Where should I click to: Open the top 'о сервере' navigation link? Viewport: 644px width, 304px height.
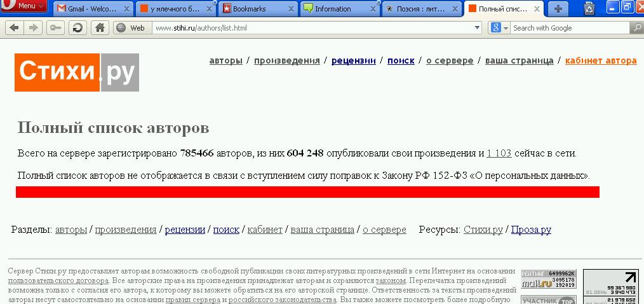click(450, 60)
